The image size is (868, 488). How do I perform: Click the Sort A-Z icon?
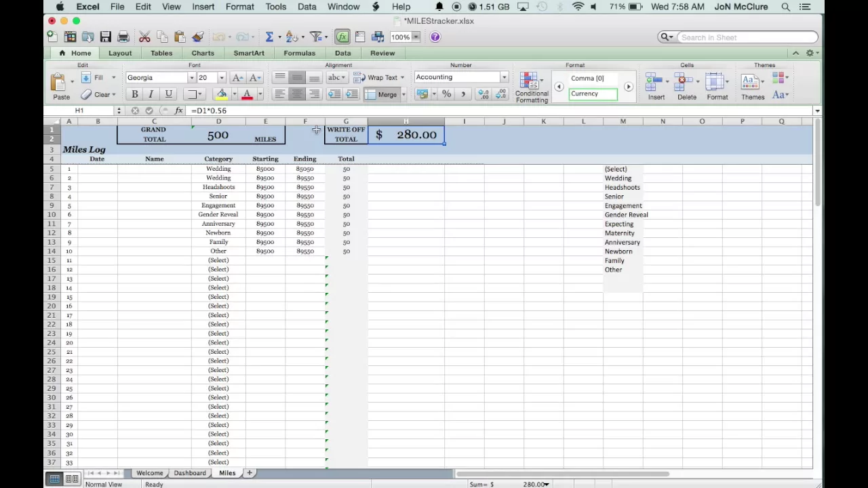(x=291, y=37)
